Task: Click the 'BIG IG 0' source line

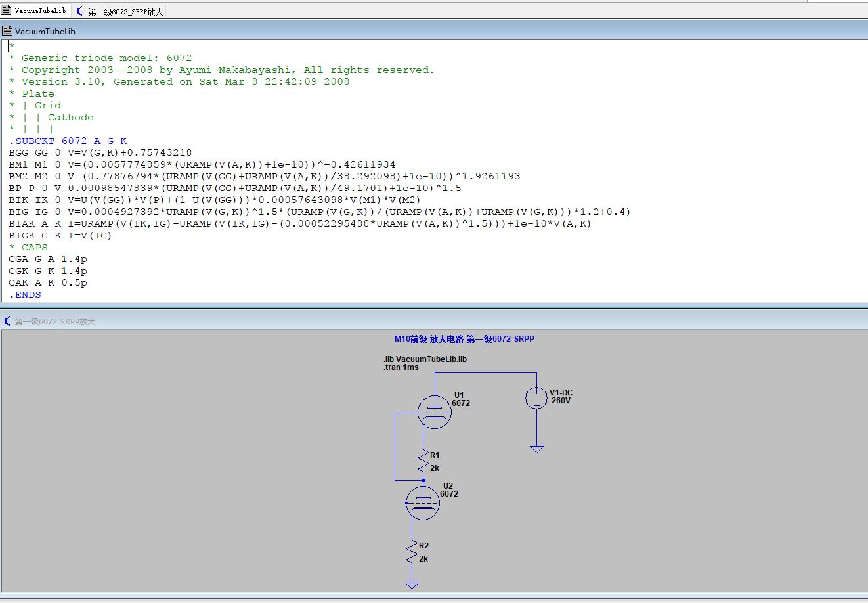Action: (320, 212)
